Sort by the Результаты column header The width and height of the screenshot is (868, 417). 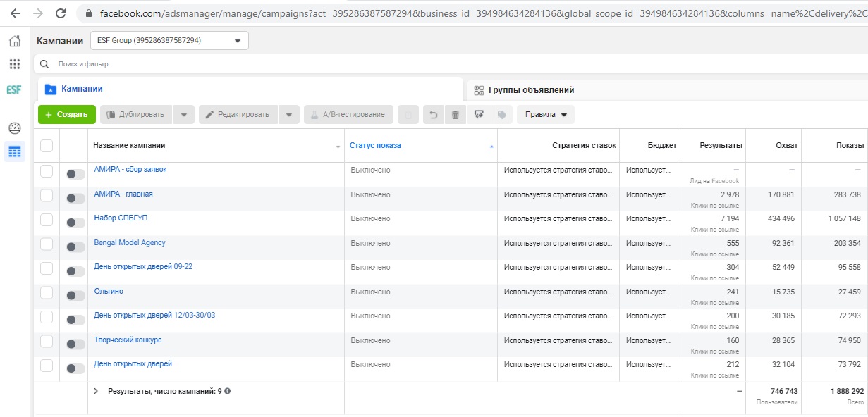[x=721, y=146]
